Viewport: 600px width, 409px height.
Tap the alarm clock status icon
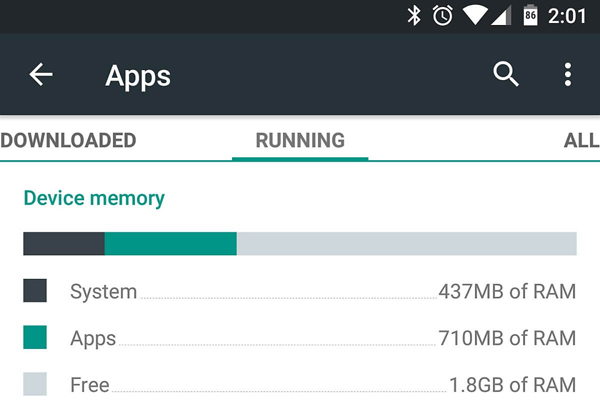(442, 16)
